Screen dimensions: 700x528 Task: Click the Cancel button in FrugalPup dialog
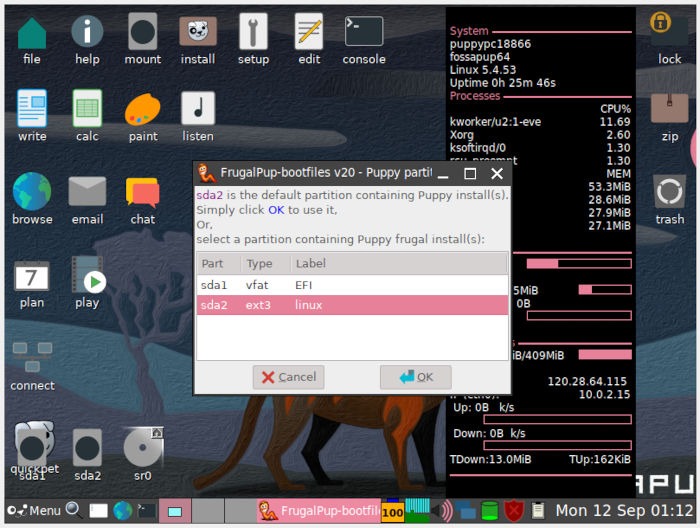288,377
